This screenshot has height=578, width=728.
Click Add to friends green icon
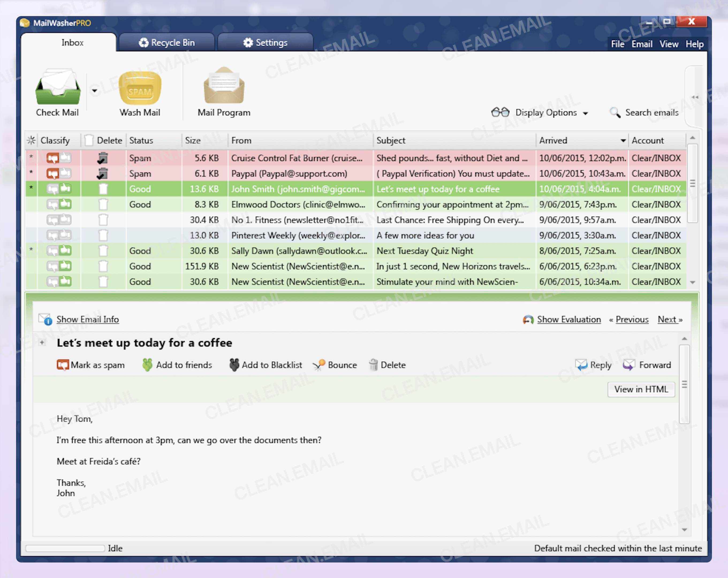[x=147, y=365]
